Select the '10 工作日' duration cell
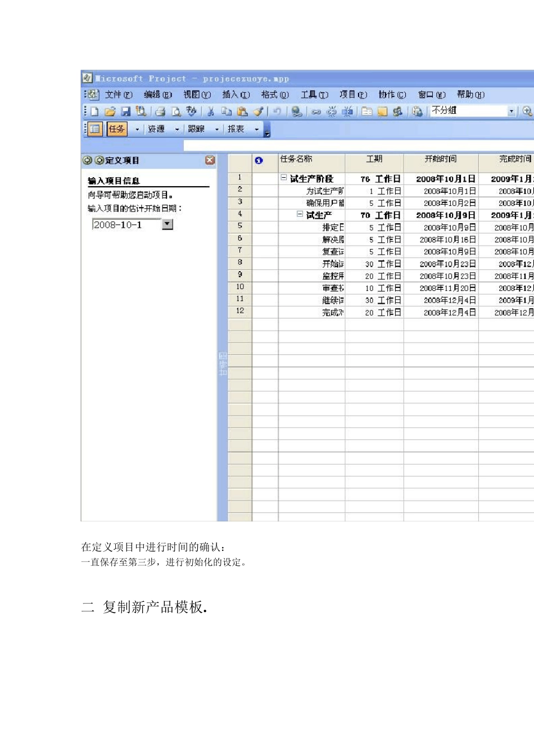This screenshot has height=756, width=534. tap(374, 288)
